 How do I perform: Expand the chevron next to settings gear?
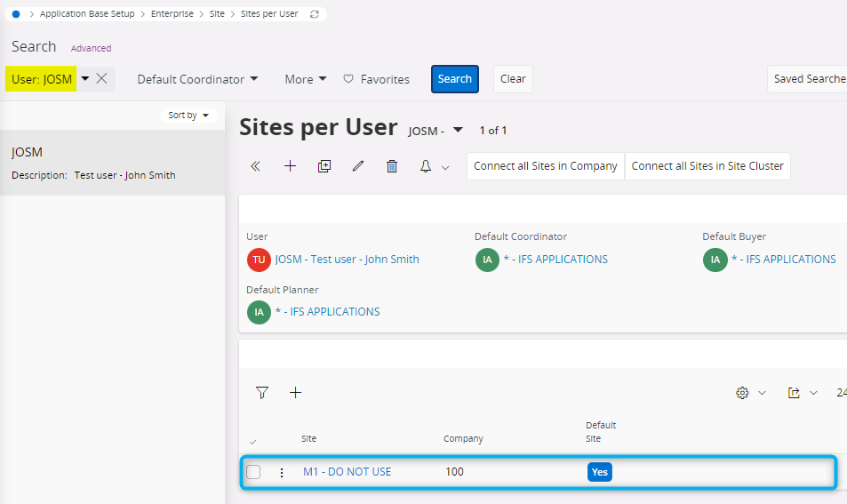pos(762,393)
